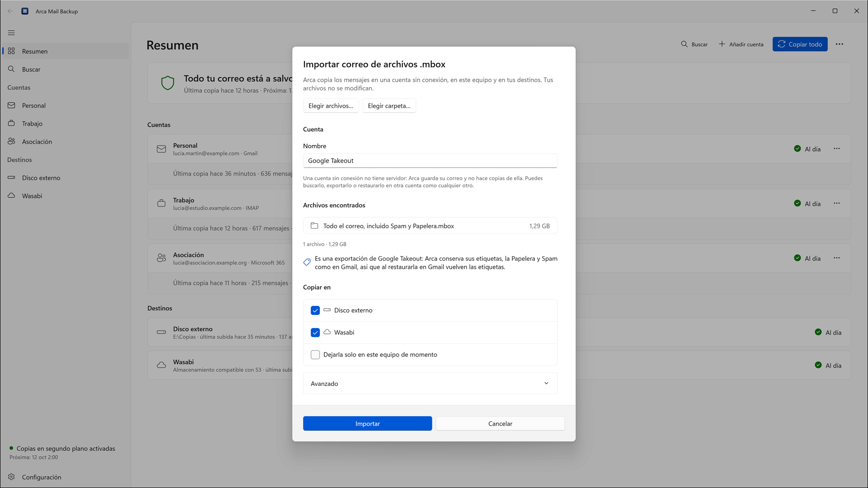Viewport: 868px width, 488px height.
Task: Click the label tag icon in Takeout note
Action: point(307,262)
